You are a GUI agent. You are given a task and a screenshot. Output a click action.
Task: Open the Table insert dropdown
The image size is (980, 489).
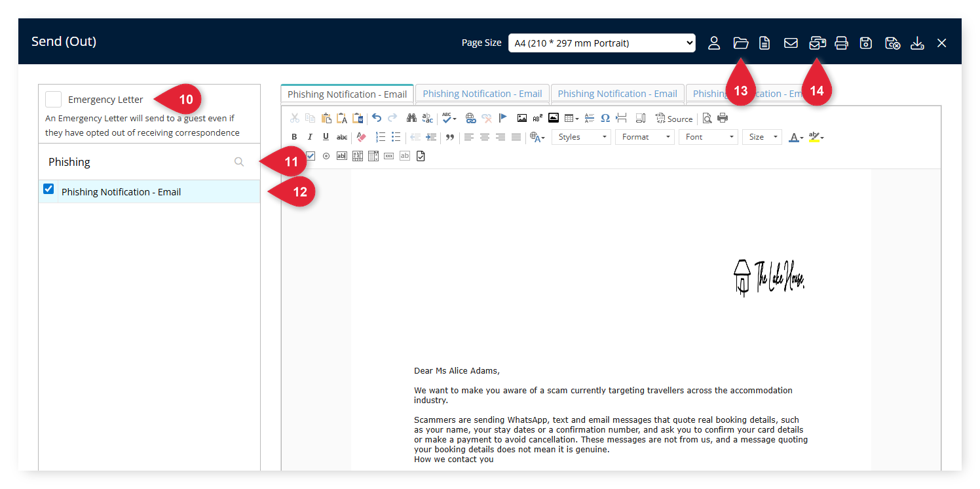(571, 118)
